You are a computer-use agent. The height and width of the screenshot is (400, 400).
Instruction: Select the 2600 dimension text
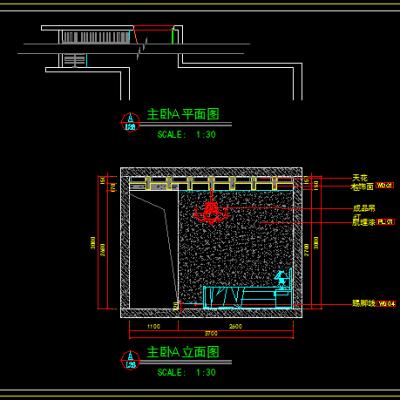[235, 327]
